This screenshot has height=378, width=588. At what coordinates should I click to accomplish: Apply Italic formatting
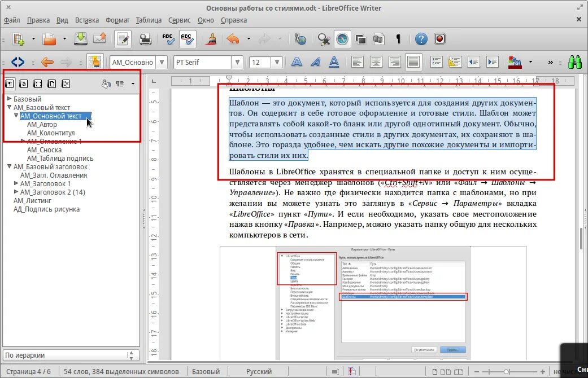(315, 62)
